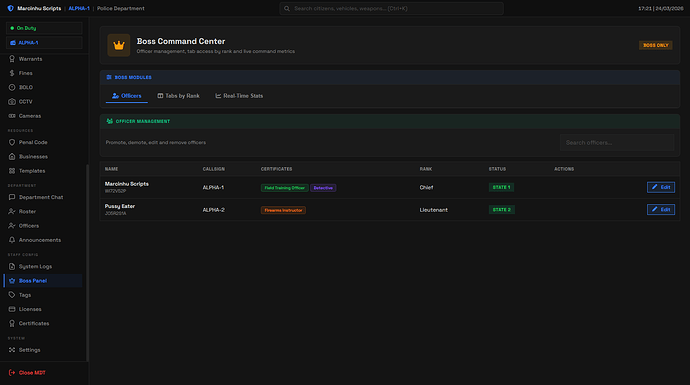Click the shield logo in top bar
Screen dimensions: 690x385
(11, 8)
